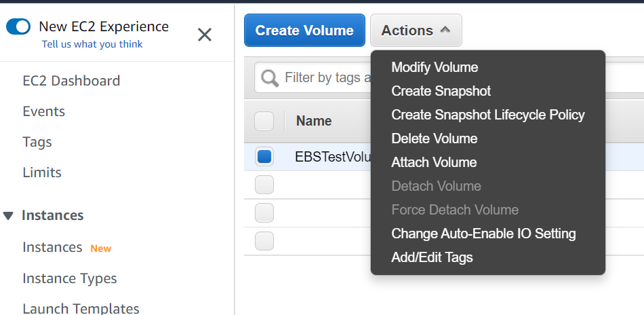Choose Delete Volume from Actions menu
Image resolution: width=644 pixels, height=315 pixels.
(434, 138)
